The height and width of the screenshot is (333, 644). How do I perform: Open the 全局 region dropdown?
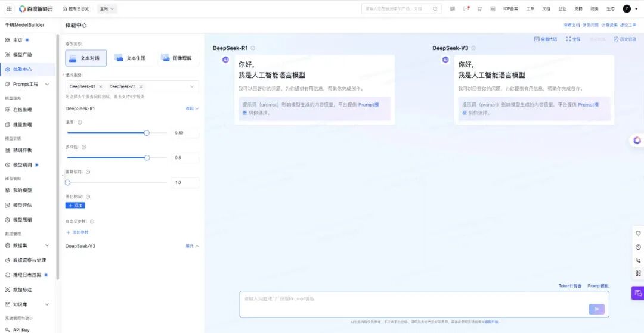(107, 8)
